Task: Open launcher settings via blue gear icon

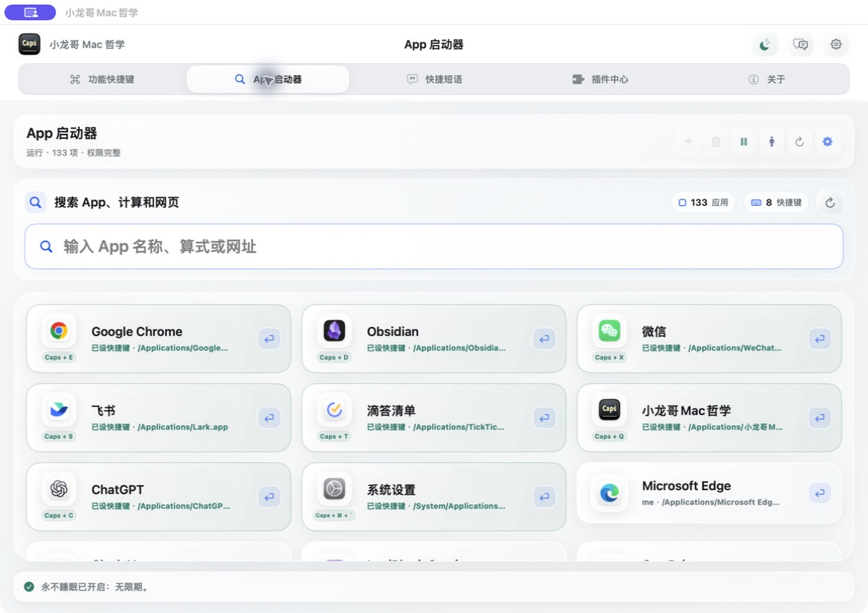Action: coord(827,141)
